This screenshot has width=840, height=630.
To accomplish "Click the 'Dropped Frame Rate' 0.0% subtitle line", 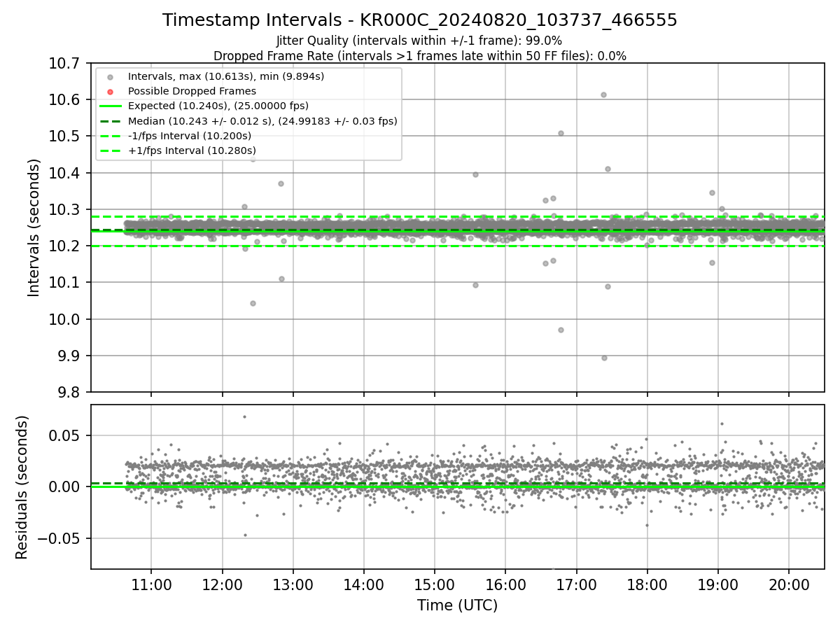I will tap(420, 56).
